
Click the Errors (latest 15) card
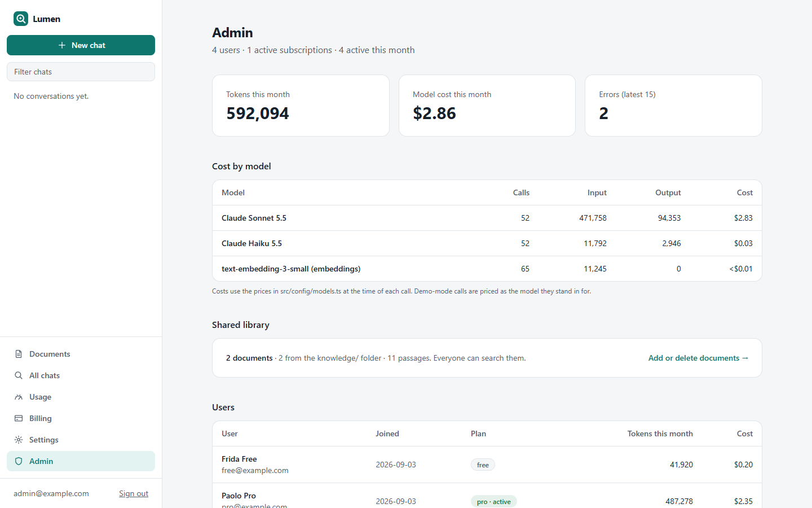673,106
